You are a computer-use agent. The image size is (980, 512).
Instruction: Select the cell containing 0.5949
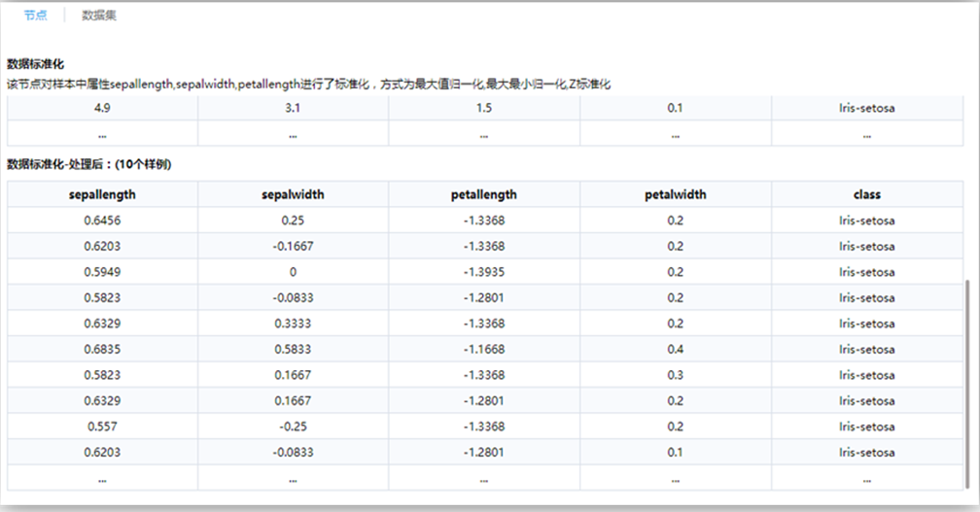pos(102,272)
